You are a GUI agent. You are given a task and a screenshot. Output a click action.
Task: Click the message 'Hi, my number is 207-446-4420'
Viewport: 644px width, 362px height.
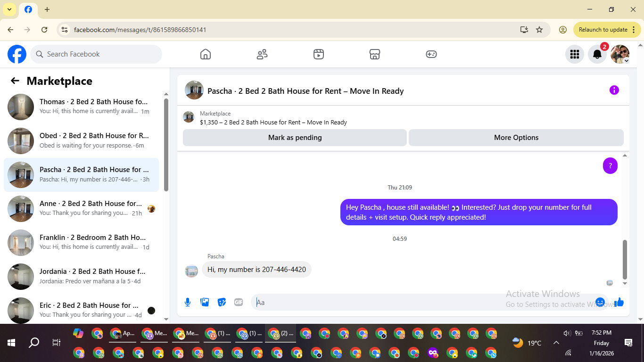pos(256,270)
